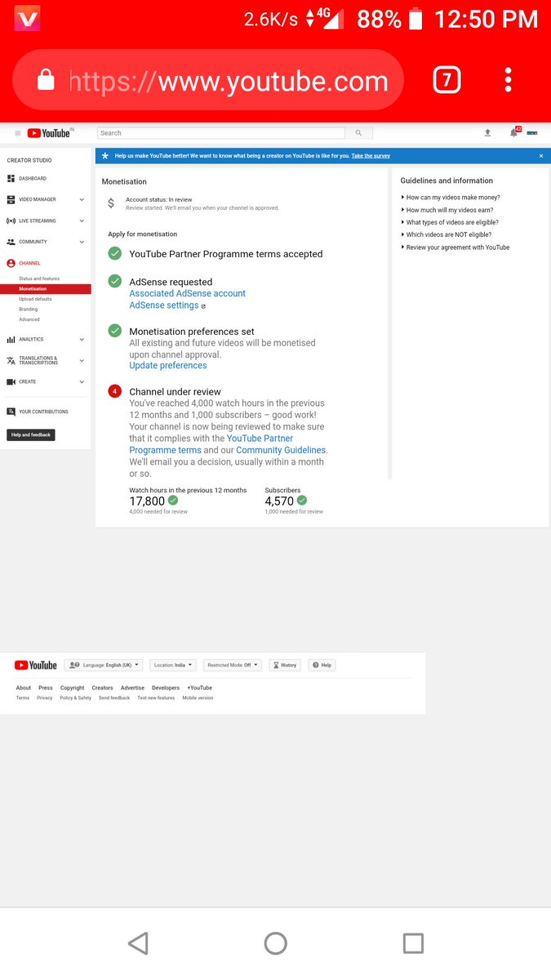The image size is (551, 980).
Task: Tap the browser padlock security icon
Action: [47, 79]
